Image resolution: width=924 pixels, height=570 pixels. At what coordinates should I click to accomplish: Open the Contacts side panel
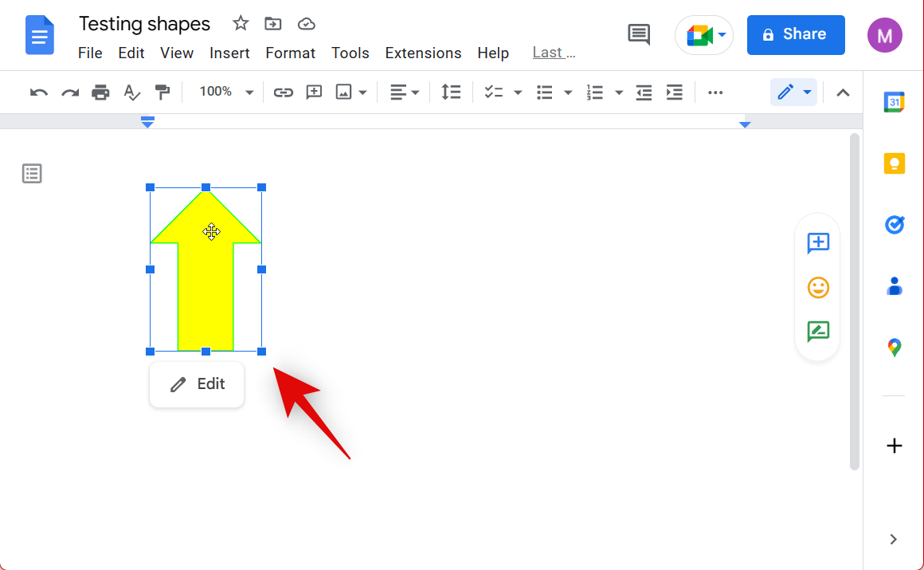coord(894,286)
